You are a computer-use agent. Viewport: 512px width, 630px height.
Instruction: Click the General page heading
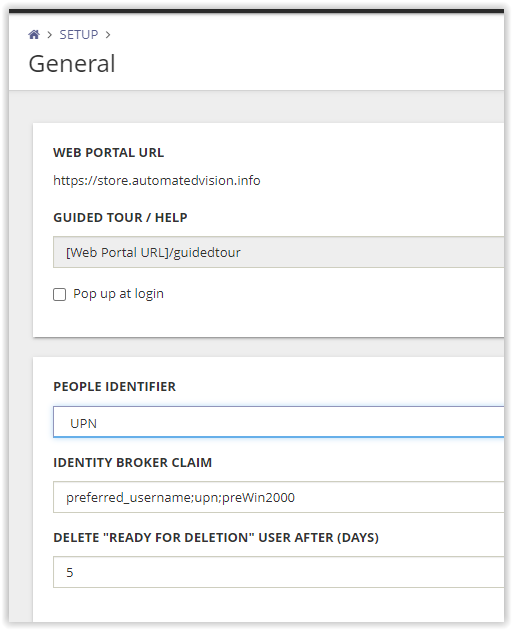click(x=72, y=63)
